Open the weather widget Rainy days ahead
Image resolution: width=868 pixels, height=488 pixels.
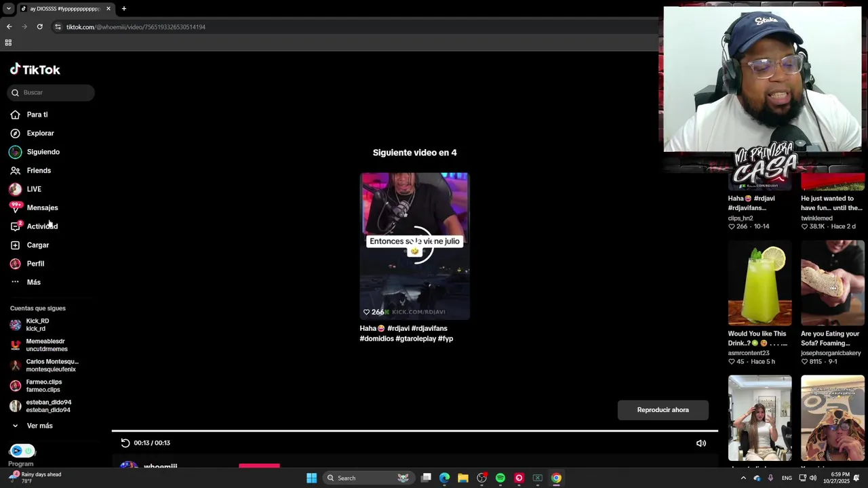[x=35, y=477]
